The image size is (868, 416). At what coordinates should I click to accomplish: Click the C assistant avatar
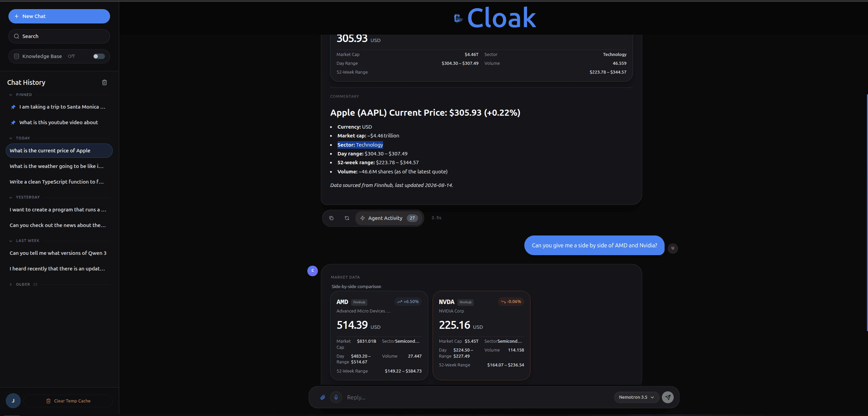[x=312, y=271]
